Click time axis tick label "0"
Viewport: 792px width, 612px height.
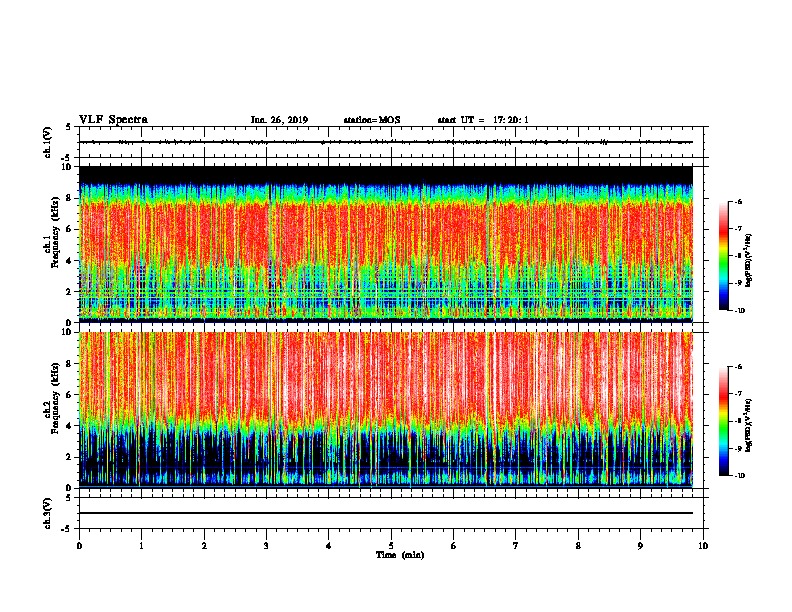click(x=79, y=546)
